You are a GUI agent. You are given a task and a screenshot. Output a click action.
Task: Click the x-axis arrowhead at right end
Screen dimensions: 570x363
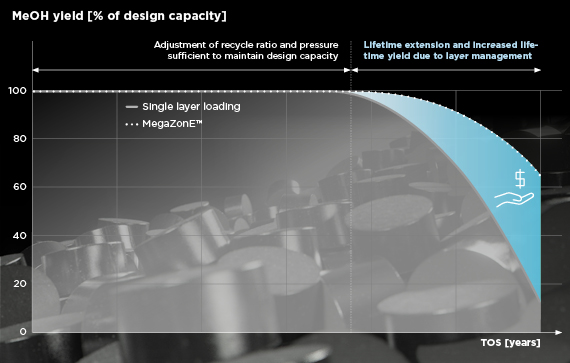coord(558,332)
